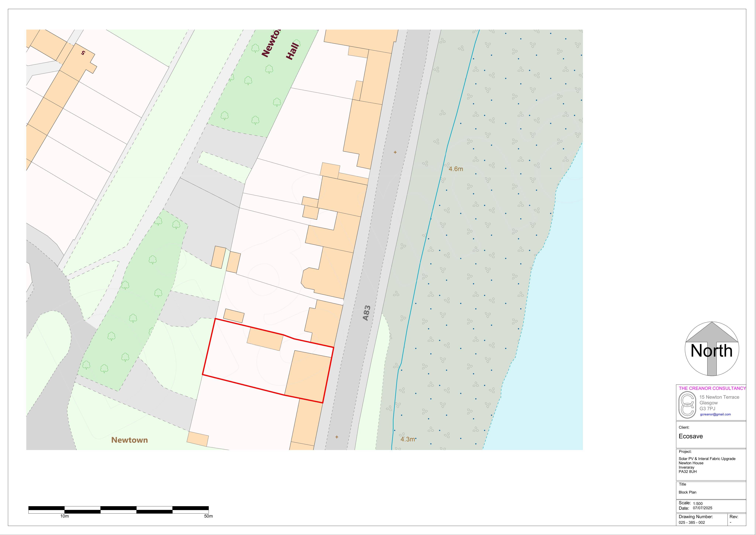The width and height of the screenshot is (756, 535).
Task: Click the 'Drawing Number:' label
Action: 696,517
